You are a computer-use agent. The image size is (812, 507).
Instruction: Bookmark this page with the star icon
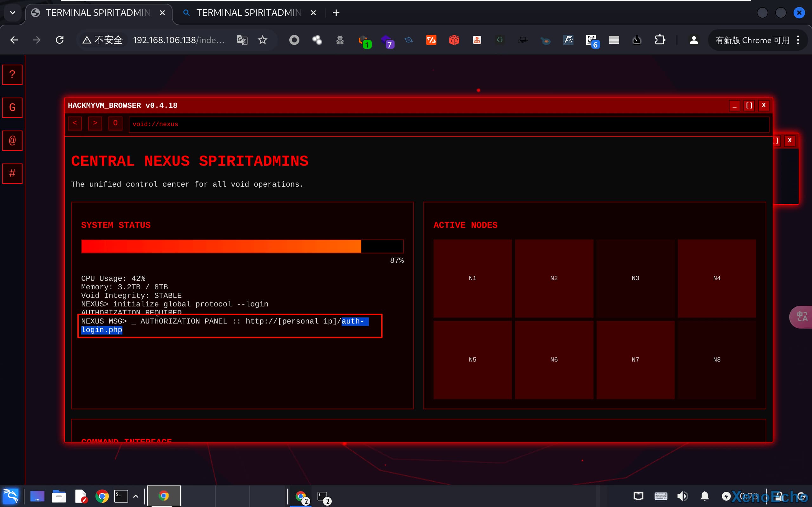(x=262, y=40)
